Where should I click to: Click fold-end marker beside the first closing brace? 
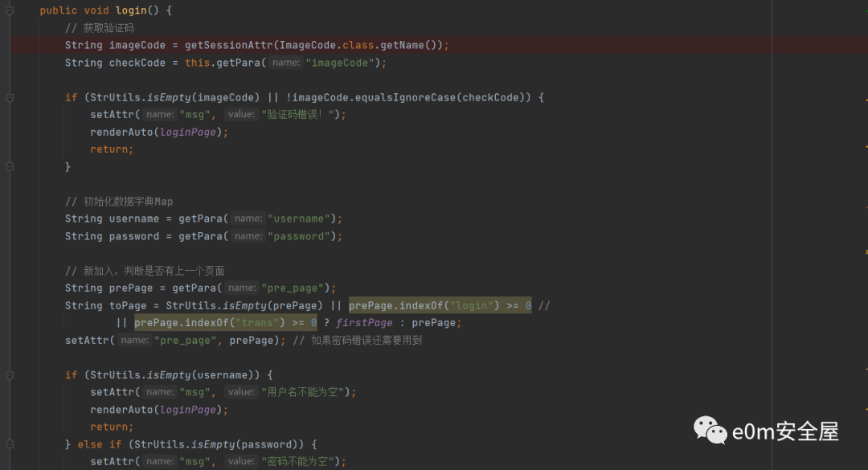pyautogui.click(x=10, y=166)
